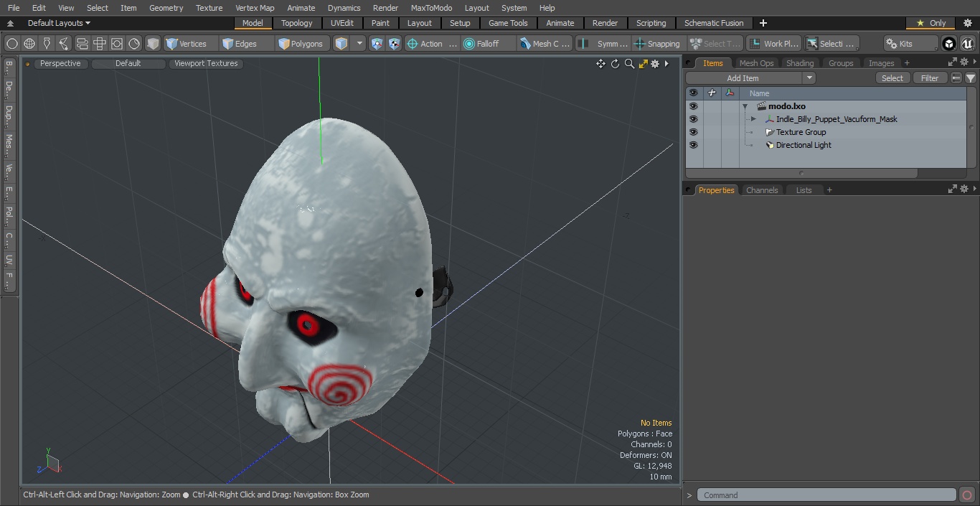Screen dimensions: 980x506
Task: Toggle Directional Light visibility eye
Action: (x=693, y=145)
